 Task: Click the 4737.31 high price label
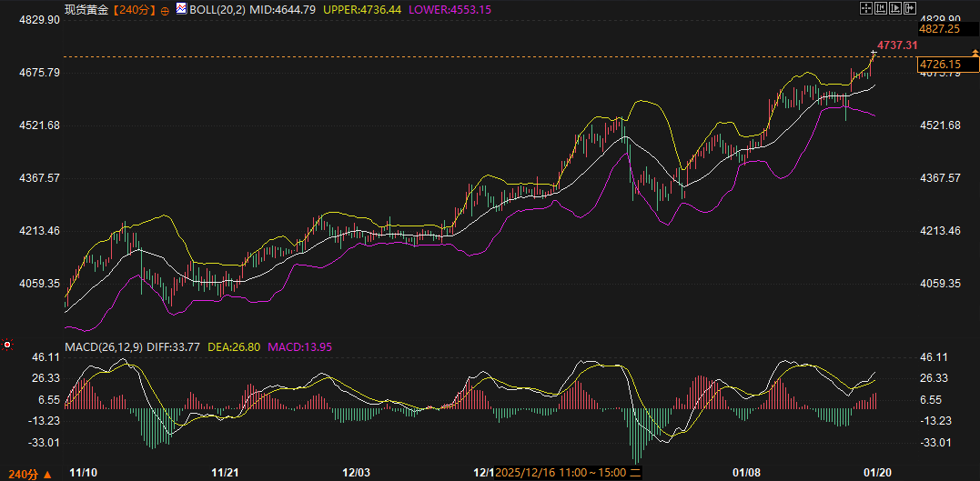pos(896,45)
